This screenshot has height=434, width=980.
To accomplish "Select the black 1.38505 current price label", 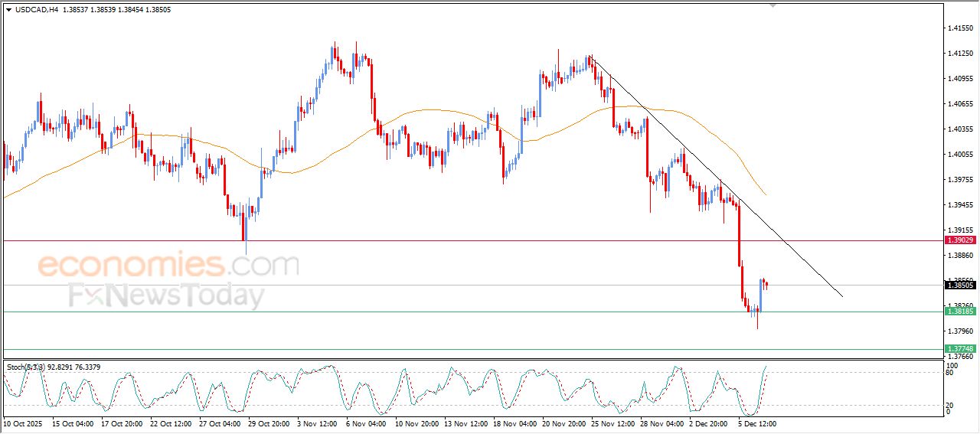I will tap(960, 286).
